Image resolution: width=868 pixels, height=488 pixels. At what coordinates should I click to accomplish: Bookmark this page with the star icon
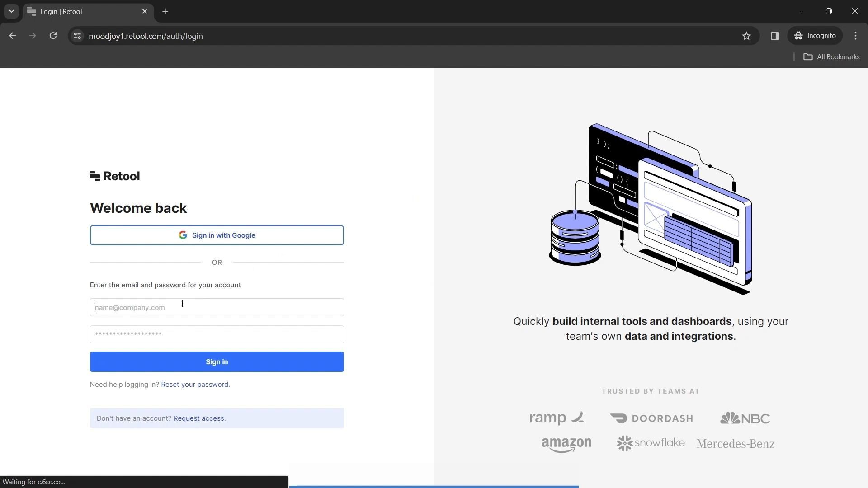click(x=746, y=36)
